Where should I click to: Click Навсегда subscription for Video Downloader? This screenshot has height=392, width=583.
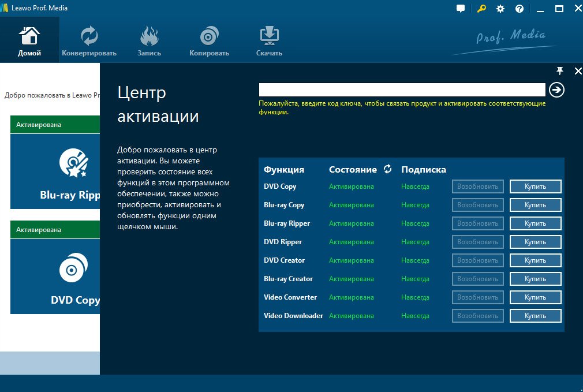415,316
